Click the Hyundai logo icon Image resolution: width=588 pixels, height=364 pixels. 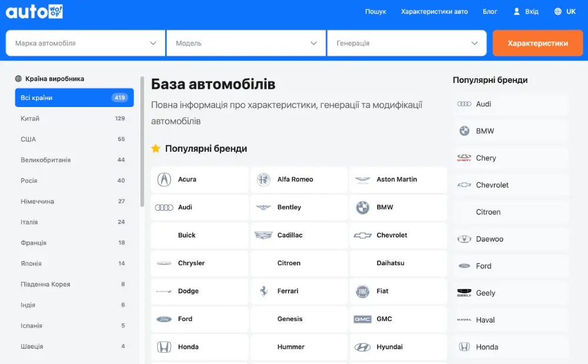[363, 347]
